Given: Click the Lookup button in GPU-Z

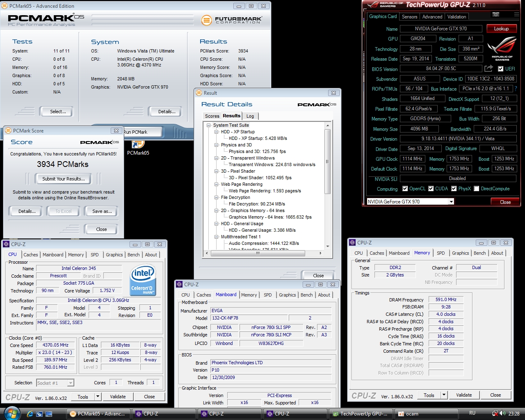Looking at the screenshot, I should point(501,28).
